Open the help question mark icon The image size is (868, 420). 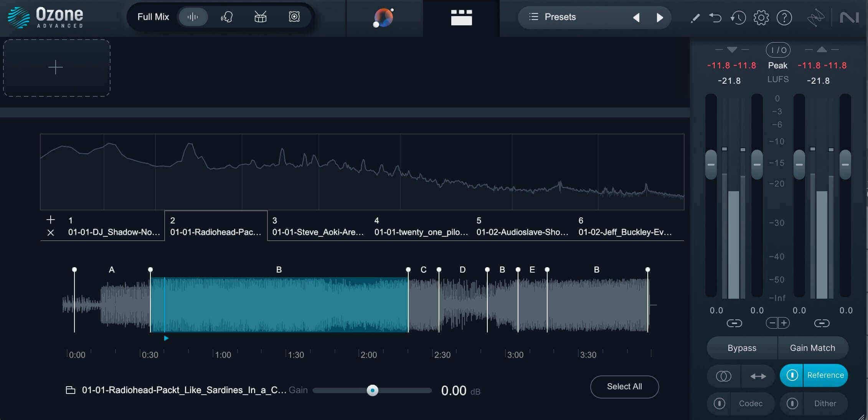[784, 18]
